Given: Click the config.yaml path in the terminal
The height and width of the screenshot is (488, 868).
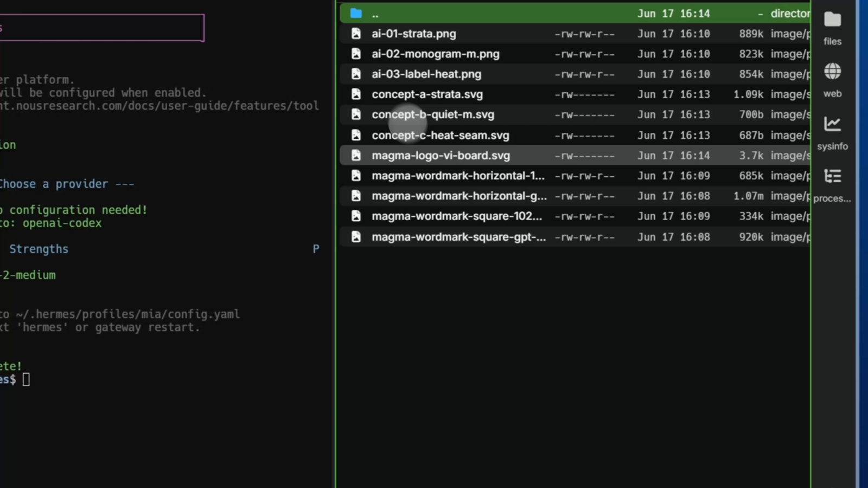Looking at the screenshot, I should pyautogui.click(x=127, y=314).
